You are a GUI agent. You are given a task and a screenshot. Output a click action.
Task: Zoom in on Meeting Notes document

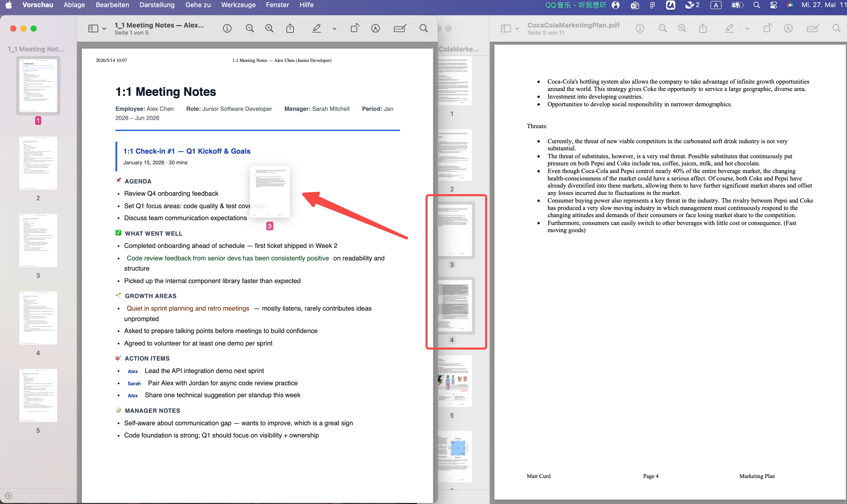[x=269, y=29]
